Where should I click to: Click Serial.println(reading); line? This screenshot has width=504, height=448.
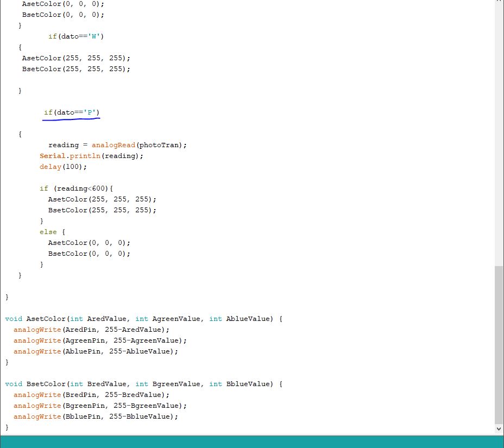click(x=91, y=156)
